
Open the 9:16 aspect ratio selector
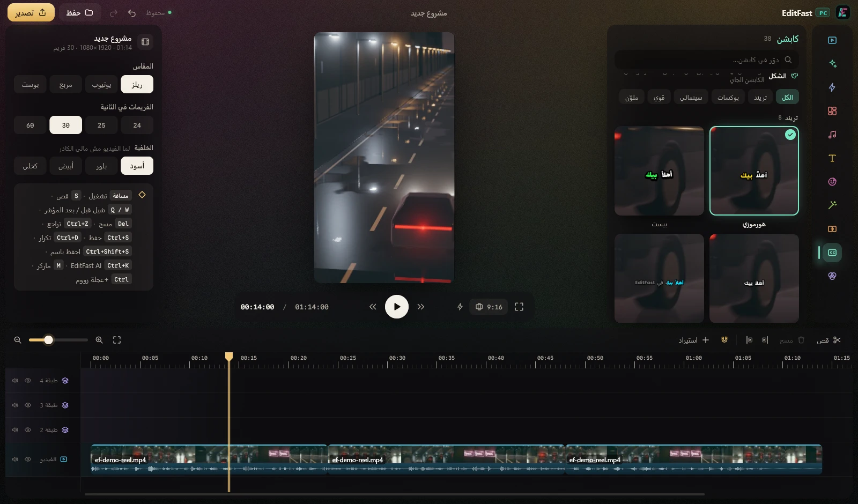489,307
